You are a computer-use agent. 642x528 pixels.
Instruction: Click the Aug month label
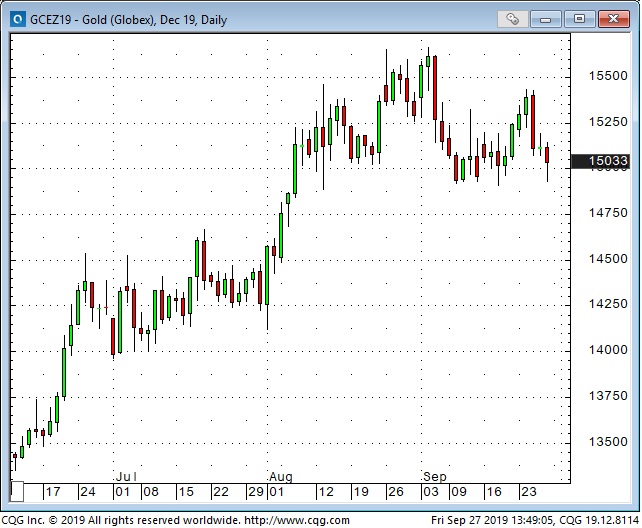coord(281,477)
